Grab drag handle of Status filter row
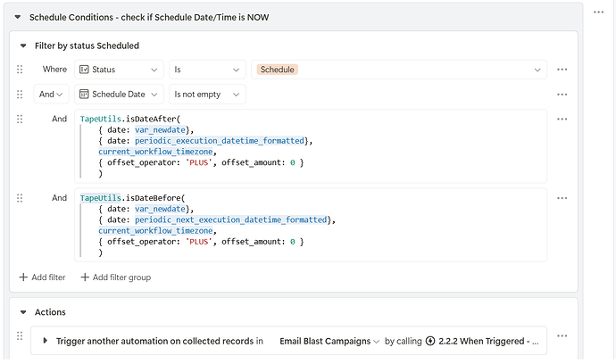This screenshot has height=364, width=616. (x=20, y=70)
